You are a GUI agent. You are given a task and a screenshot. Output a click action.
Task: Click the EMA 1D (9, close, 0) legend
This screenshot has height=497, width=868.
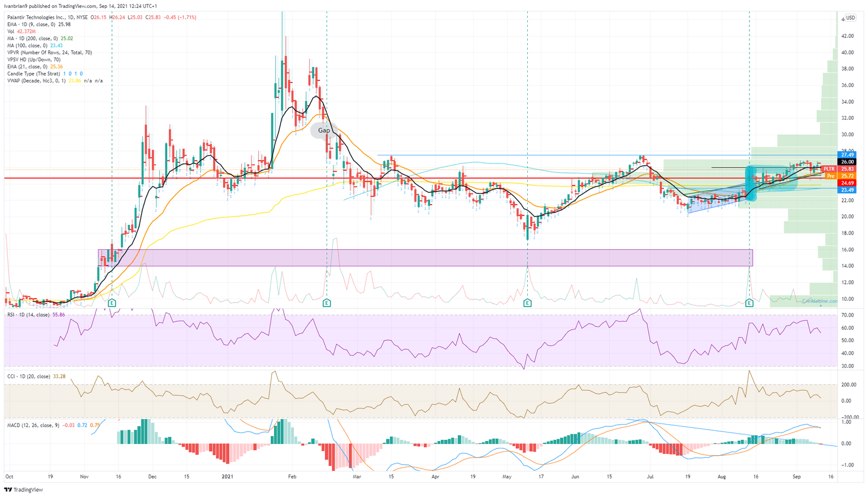point(39,24)
